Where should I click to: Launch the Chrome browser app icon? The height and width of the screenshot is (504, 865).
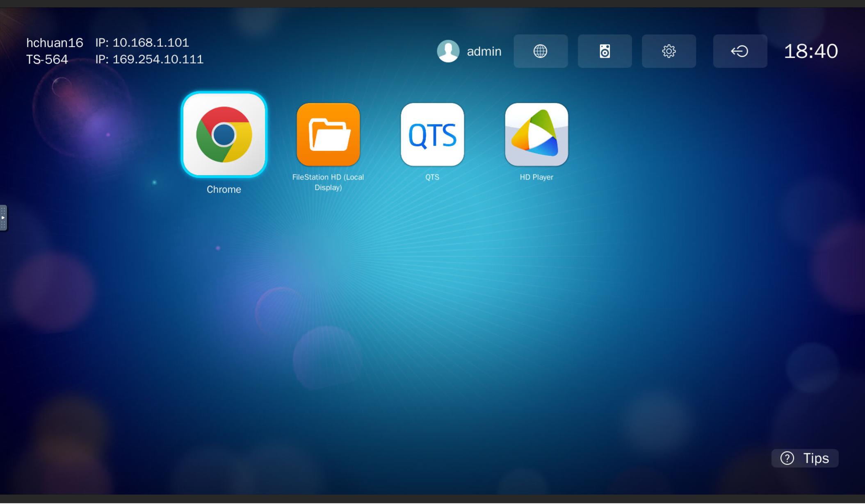[x=224, y=134]
